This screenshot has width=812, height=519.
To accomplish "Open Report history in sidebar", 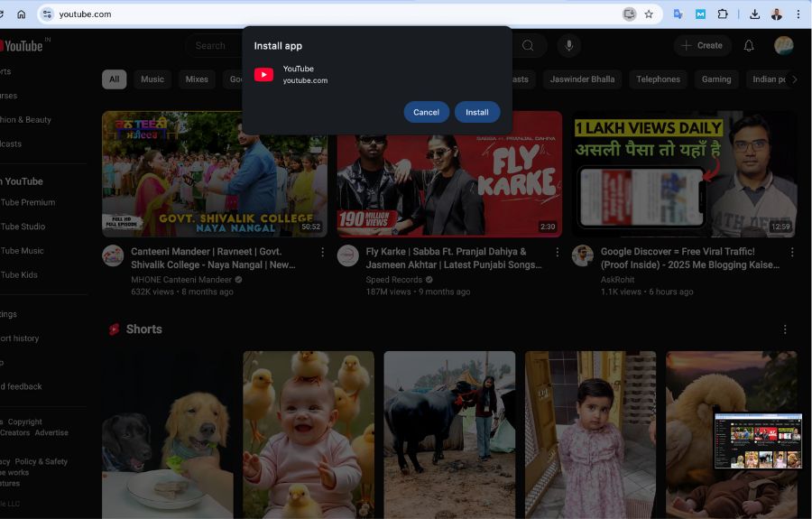I will [x=19, y=338].
